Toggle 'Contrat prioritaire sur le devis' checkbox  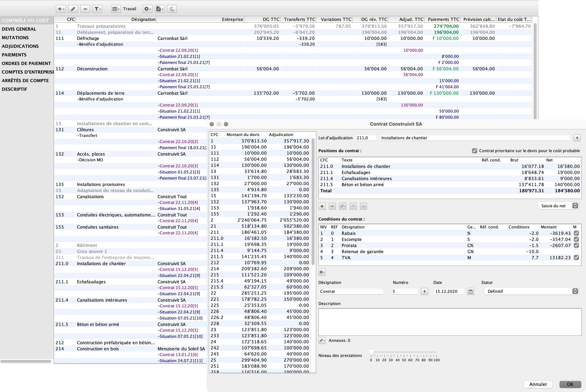[x=474, y=151]
